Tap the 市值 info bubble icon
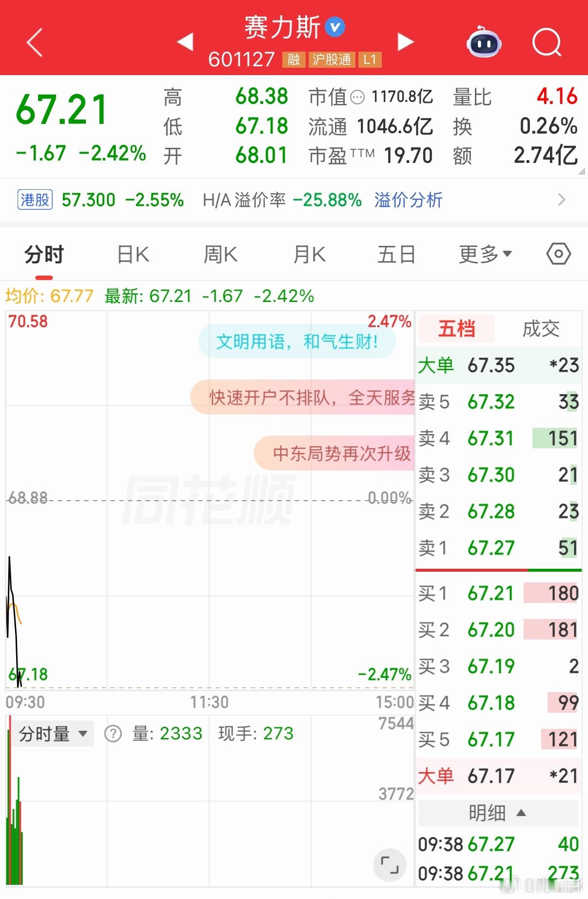Image resolution: width=588 pixels, height=899 pixels. tap(357, 98)
